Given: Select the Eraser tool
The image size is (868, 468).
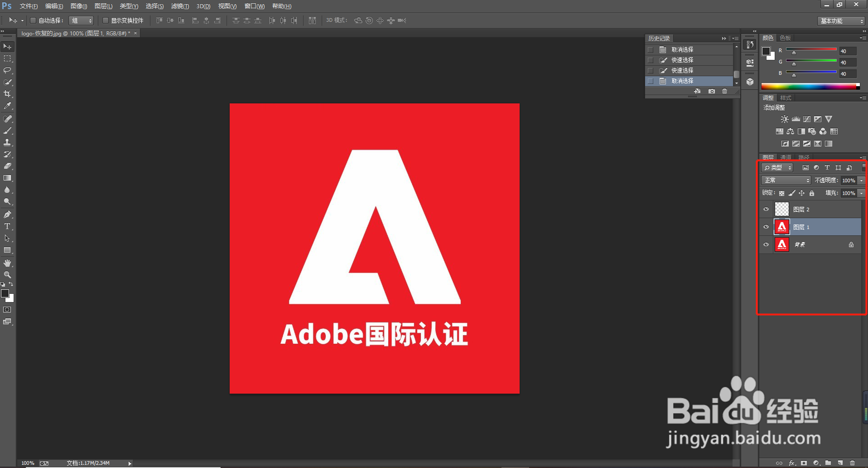Looking at the screenshot, I should tap(7, 166).
